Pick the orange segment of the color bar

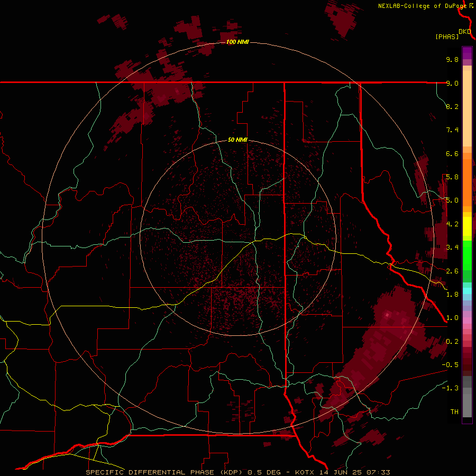467,182
